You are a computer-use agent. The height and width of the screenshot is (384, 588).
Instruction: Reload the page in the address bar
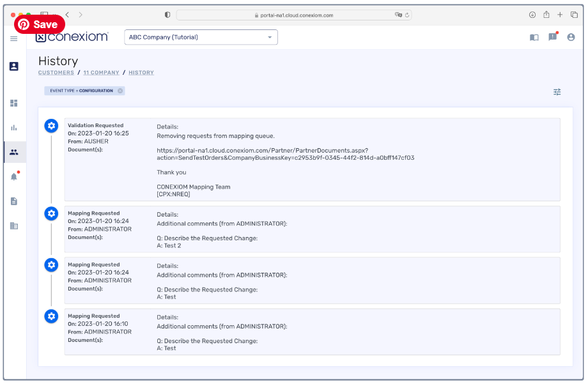pyautogui.click(x=406, y=15)
